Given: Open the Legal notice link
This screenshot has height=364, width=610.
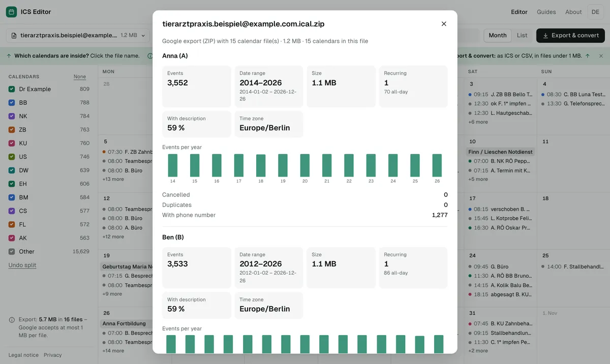Looking at the screenshot, I should click(x=23, y=355).
